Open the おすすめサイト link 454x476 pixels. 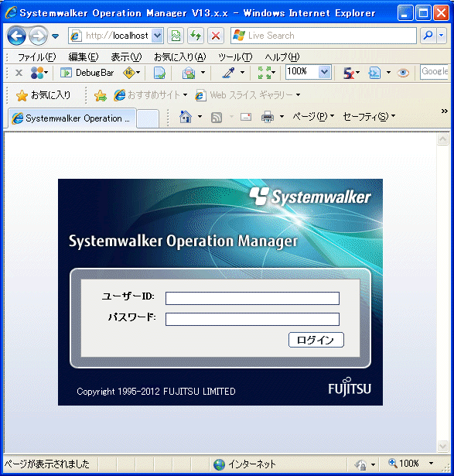click(x=151, y=95)
